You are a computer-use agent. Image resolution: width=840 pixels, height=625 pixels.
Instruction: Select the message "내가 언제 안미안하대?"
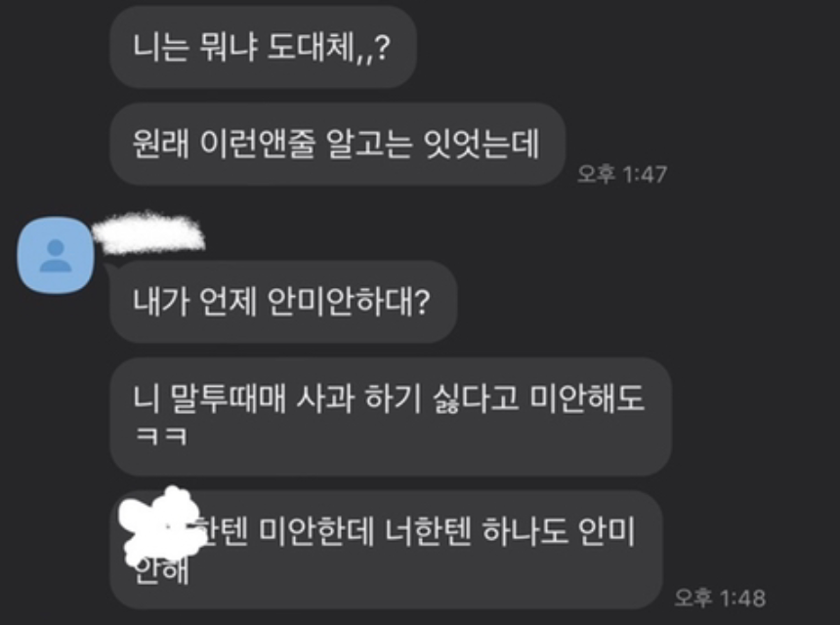[x=283, y=302]
